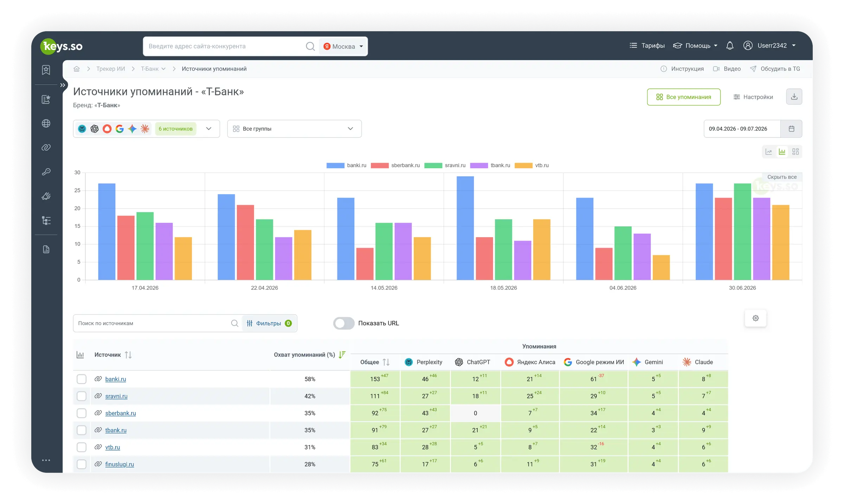The image size is (844, 504).
Task: Sort table by Источник column
Action: (128, 355)
